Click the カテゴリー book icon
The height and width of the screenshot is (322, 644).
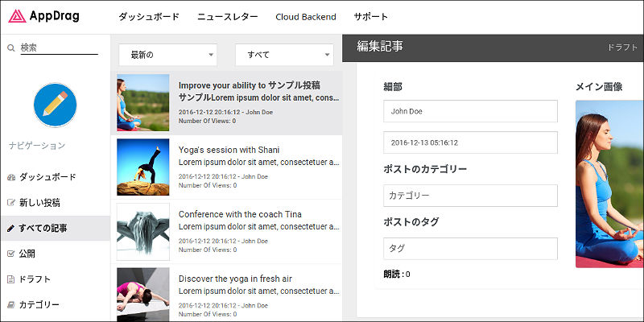tap(10, 305)
